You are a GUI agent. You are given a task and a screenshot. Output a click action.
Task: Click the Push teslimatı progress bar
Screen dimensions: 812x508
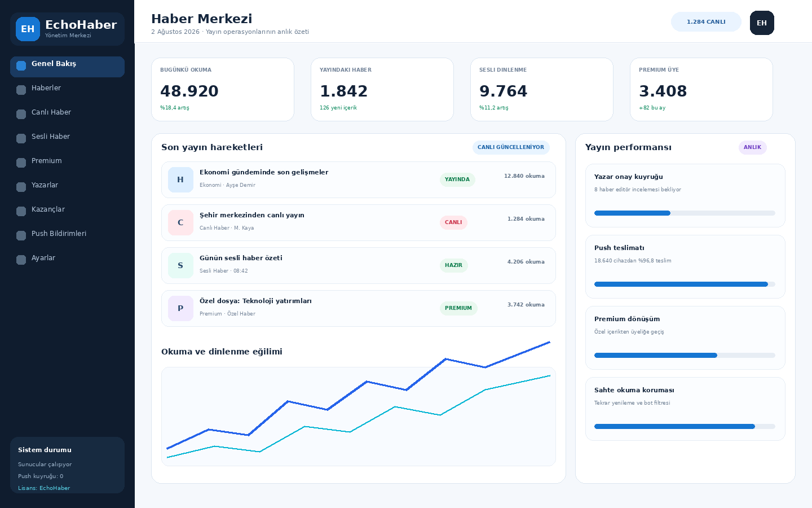tap(685, 284)
